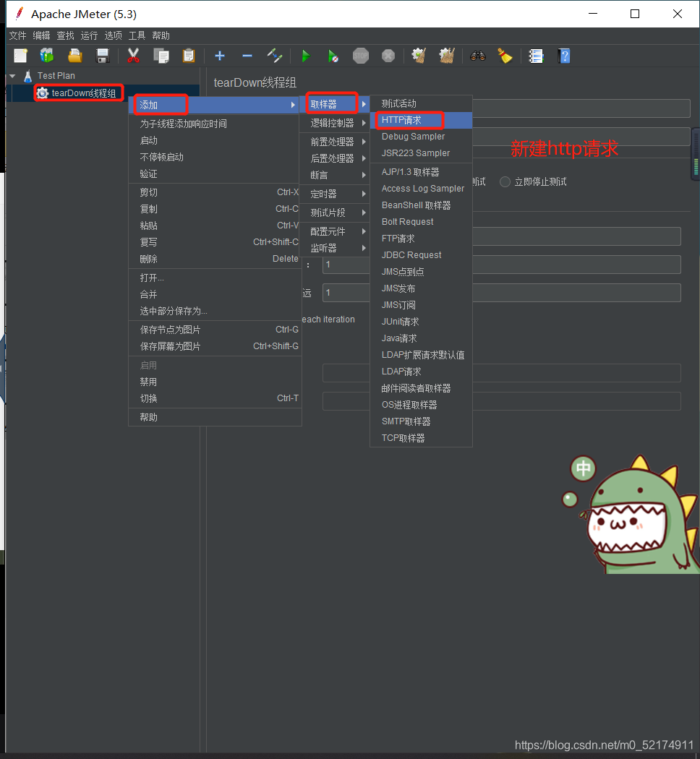
Task: Open the 选项 menu
Action: [x=113, y=35]
